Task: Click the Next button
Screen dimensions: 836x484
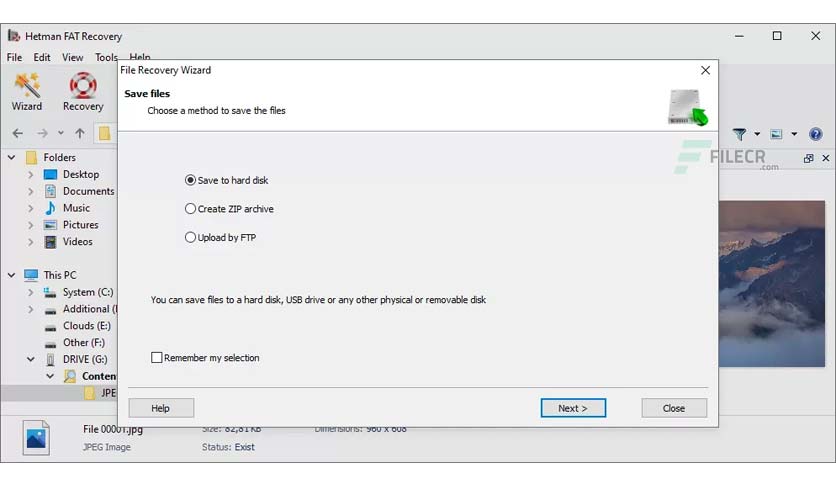Action: click(573, 408)
